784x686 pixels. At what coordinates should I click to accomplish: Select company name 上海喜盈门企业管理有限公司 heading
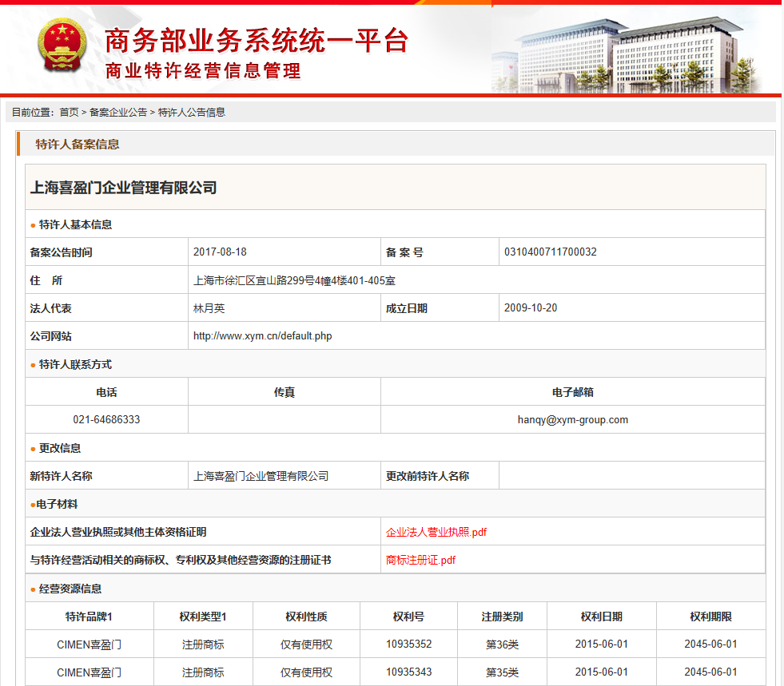point(124,188)
